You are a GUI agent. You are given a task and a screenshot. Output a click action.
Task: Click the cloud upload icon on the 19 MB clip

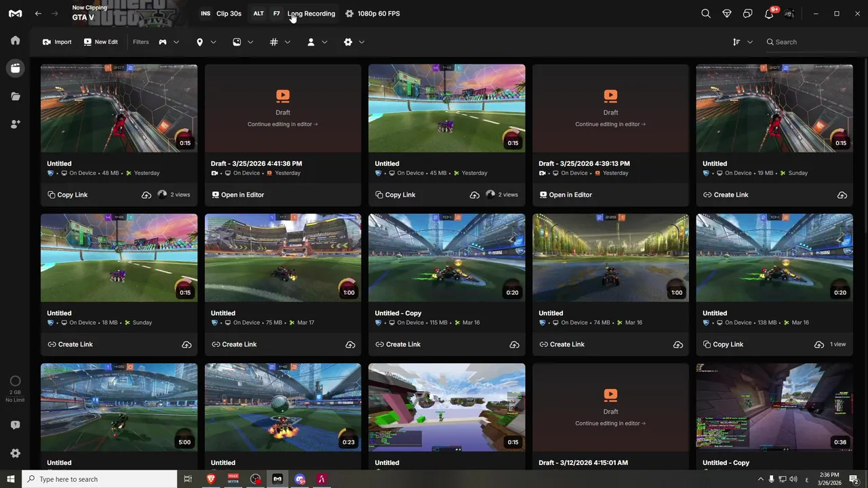842,195
